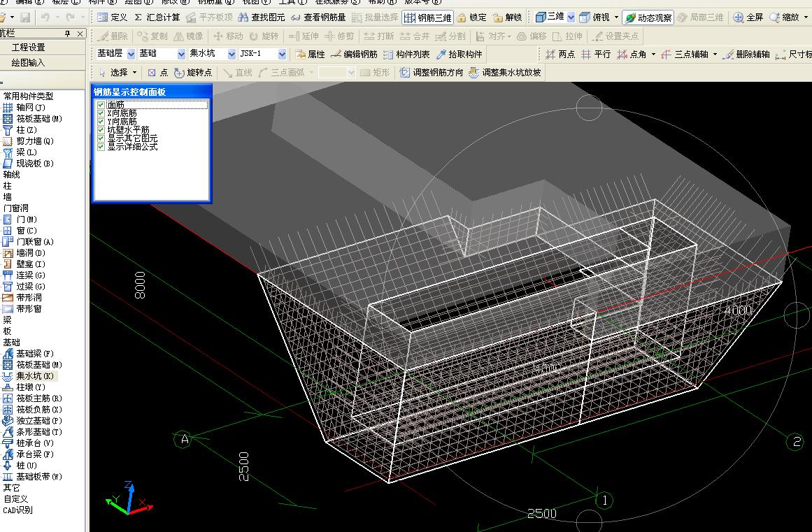Open 查找图元 find element tool
This screenshot has width=812, height=532.
(262, 17)
